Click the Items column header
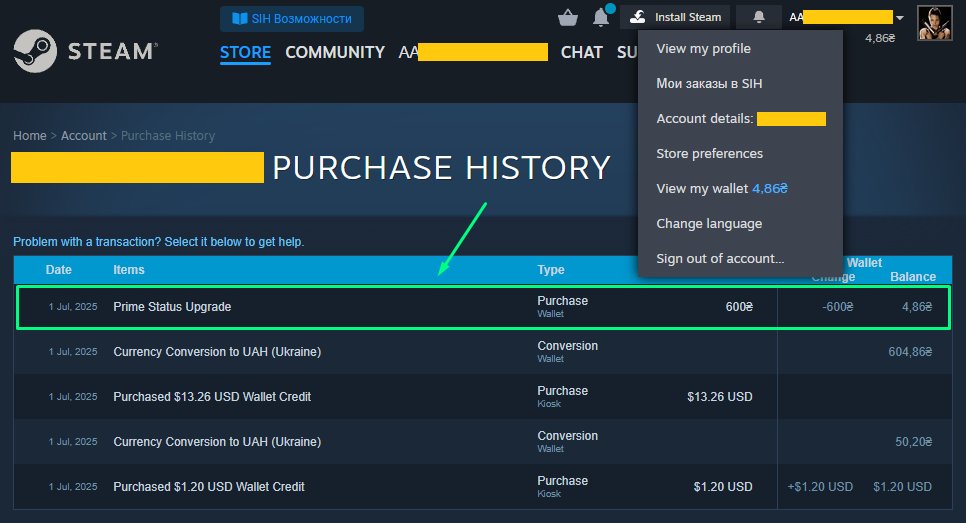Image resolution: width=966 pixels, height=523 pixels. point(129,270)
